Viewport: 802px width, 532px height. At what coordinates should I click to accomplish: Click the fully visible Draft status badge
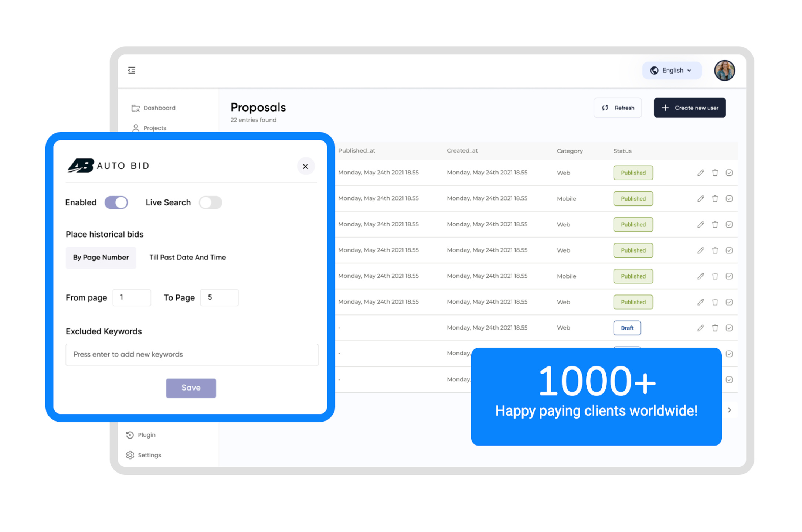tap(627, 328)
